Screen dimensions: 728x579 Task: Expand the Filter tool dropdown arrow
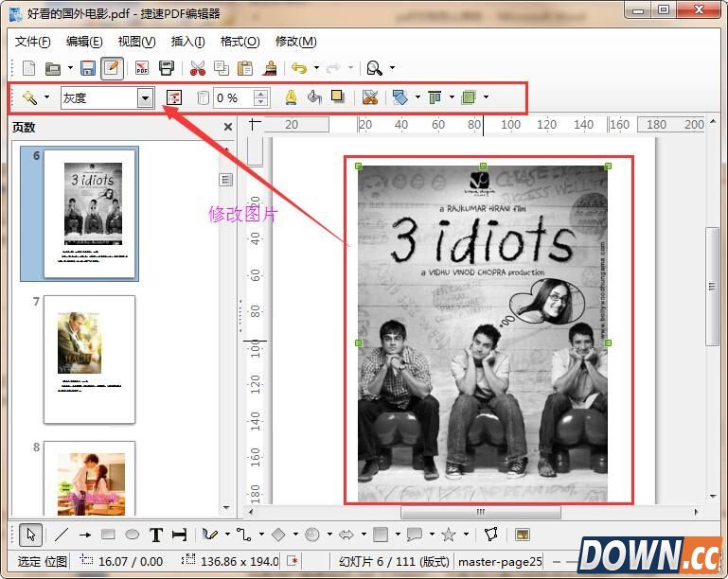(46, 97)
